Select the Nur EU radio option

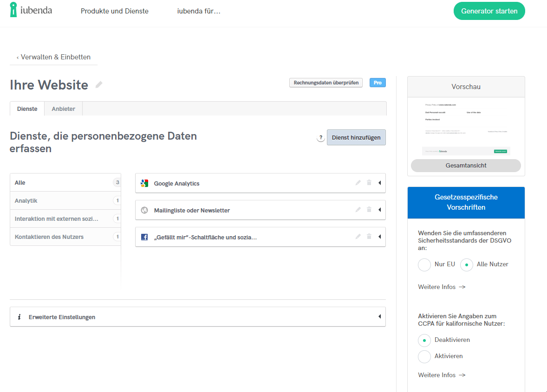point(424,265)
